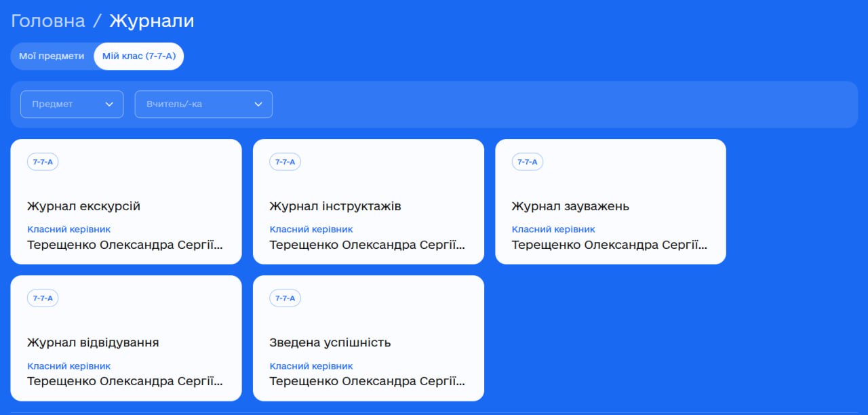Open the Зведена успішність card
Screen dimensions: 868x415
coord(368,338)
